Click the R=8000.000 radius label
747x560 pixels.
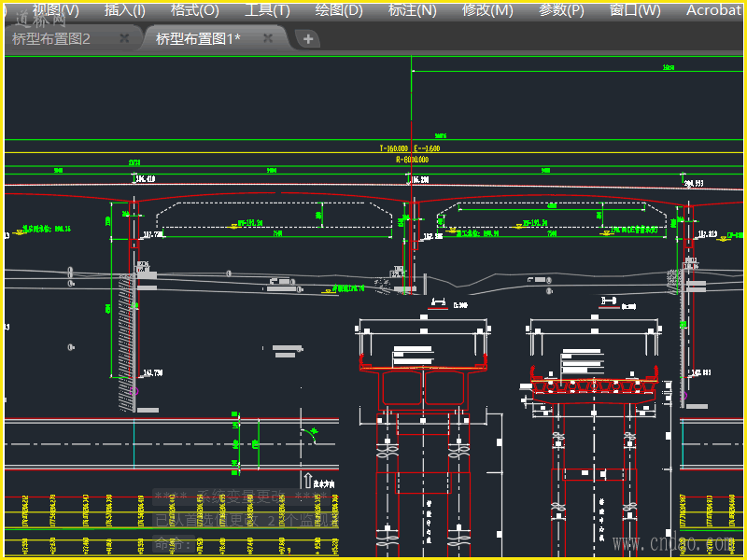coord(412,160)
